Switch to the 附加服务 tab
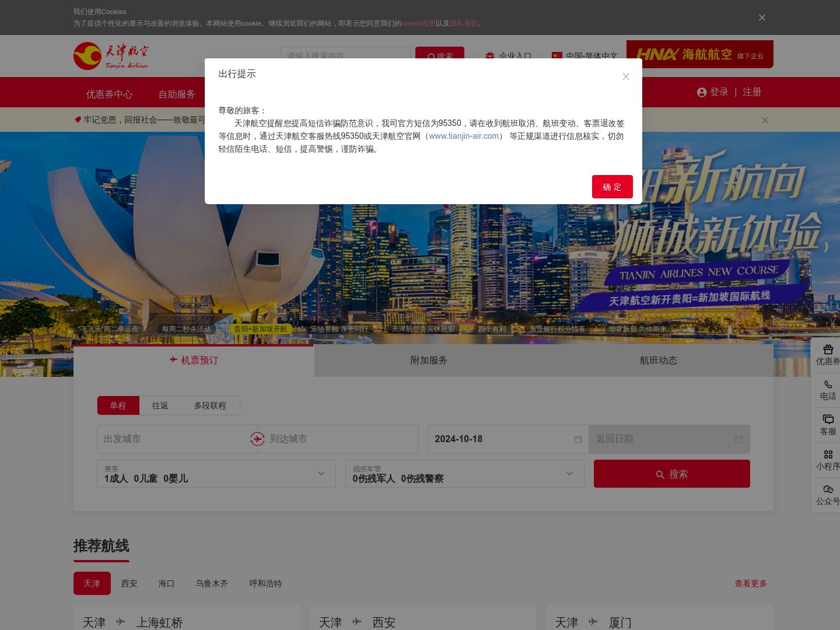 point(429,360)
